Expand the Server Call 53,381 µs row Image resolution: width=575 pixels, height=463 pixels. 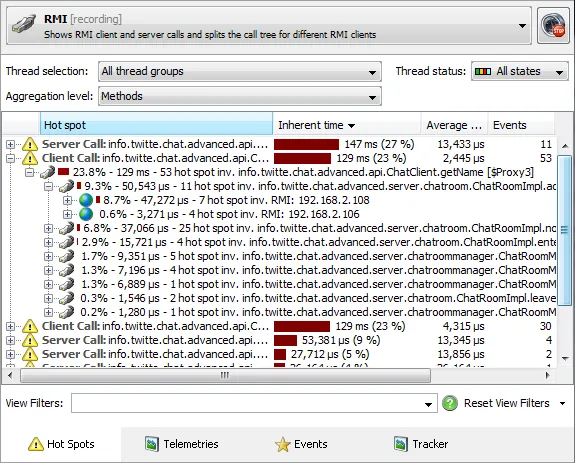click(x=11, y=341)
